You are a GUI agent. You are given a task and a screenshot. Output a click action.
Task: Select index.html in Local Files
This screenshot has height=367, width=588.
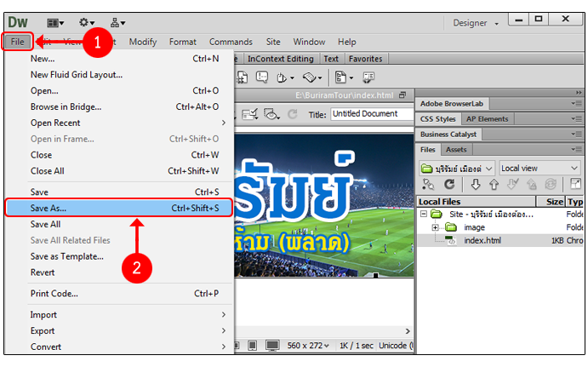pyautogui.click(x=482, y=240)
